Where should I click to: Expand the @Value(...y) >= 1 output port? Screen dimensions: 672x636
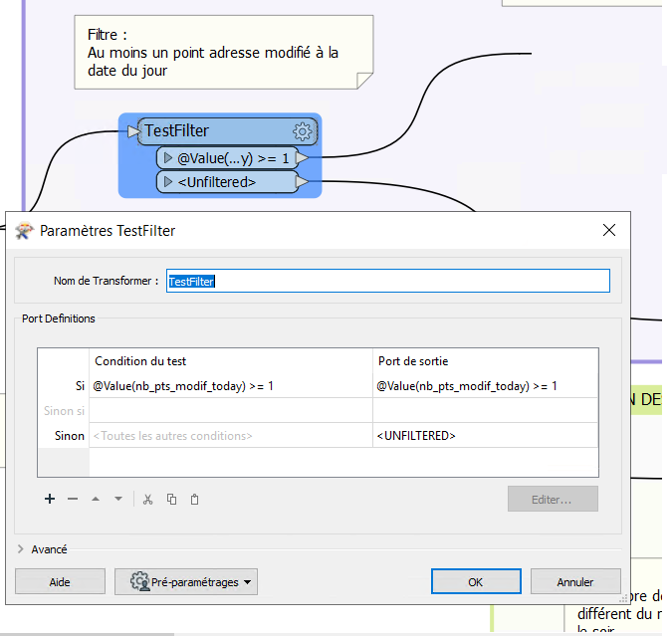click(168, 158)
